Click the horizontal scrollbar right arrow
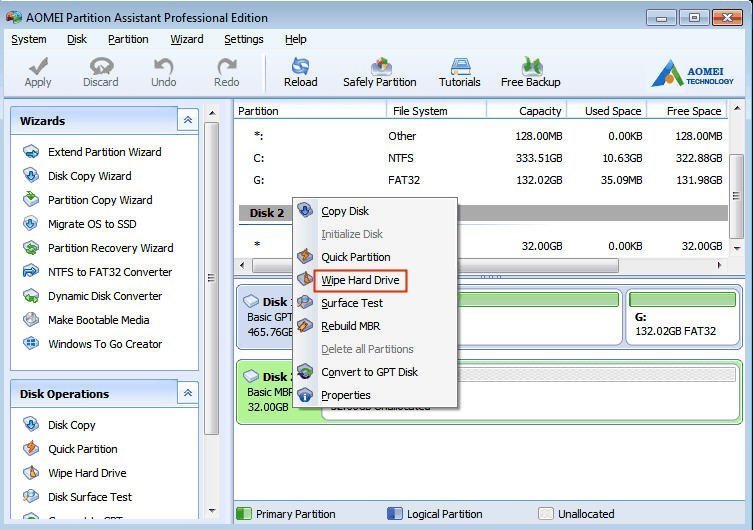The width and height of the screenshot is (753, 530). [719, 265]
